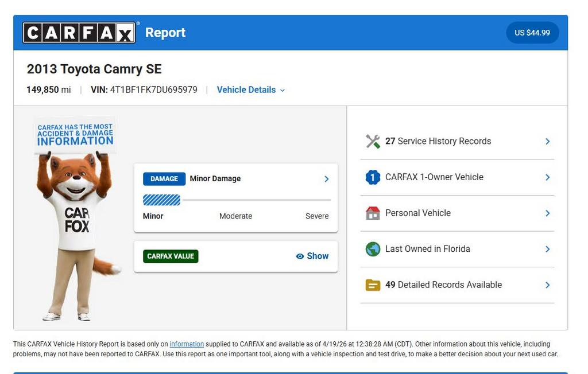
Task: Show the CARFAX value
Action: click(312, 256)
